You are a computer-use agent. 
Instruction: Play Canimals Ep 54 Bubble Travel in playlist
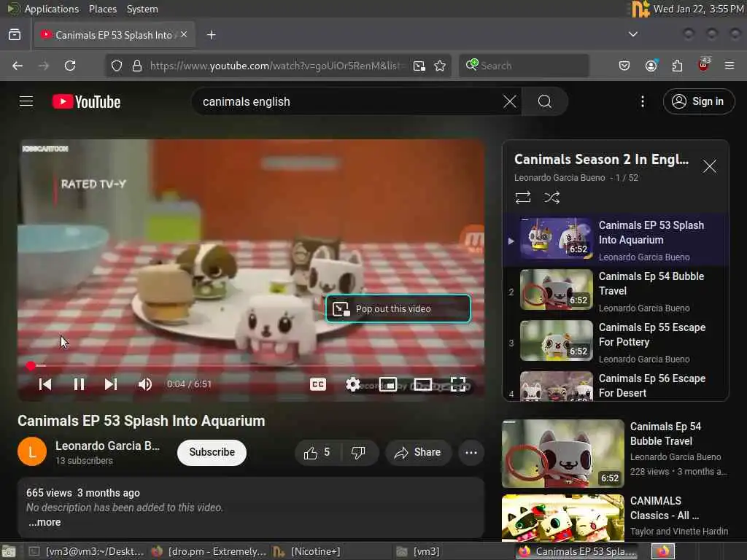pos(616,291)
